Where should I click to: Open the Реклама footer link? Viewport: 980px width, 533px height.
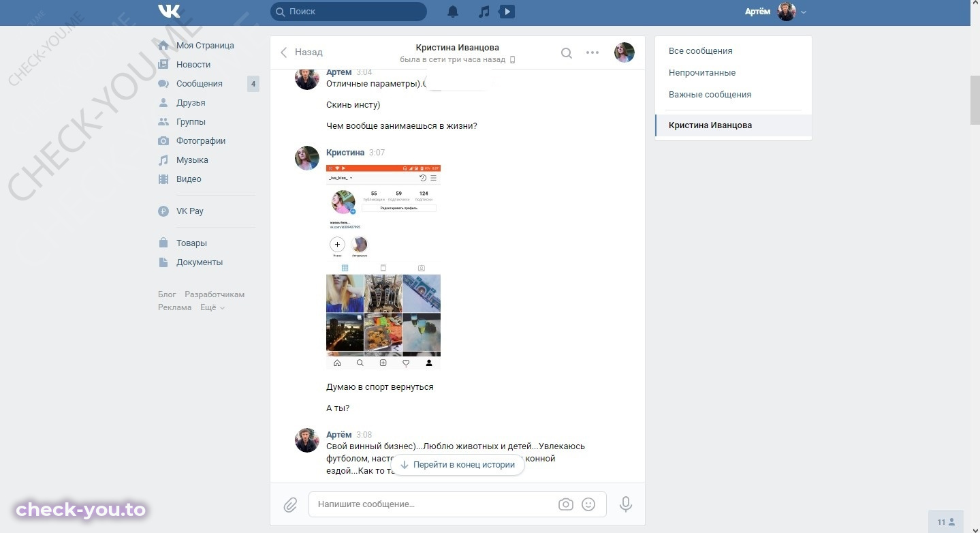[175, 307]
